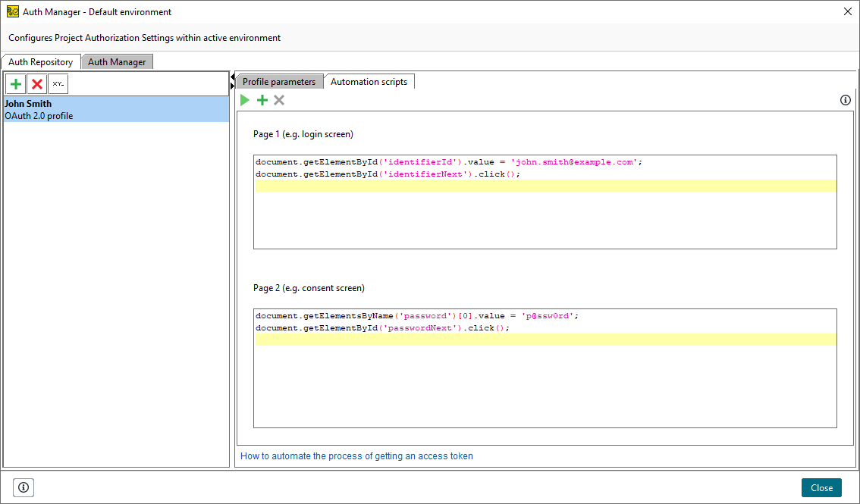
Task: Add a new automation script page
Action: click(x=262, y=99)
